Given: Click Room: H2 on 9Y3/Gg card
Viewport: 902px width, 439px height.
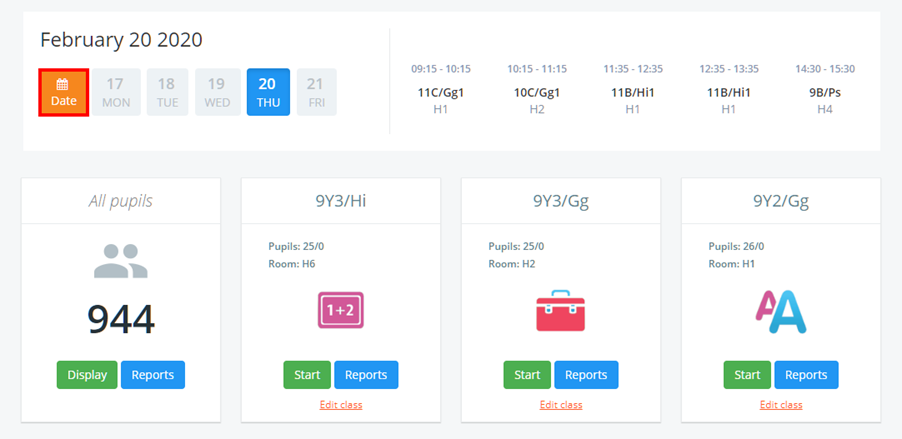Looking at the screenshot, I should click(x=512, y=265).
